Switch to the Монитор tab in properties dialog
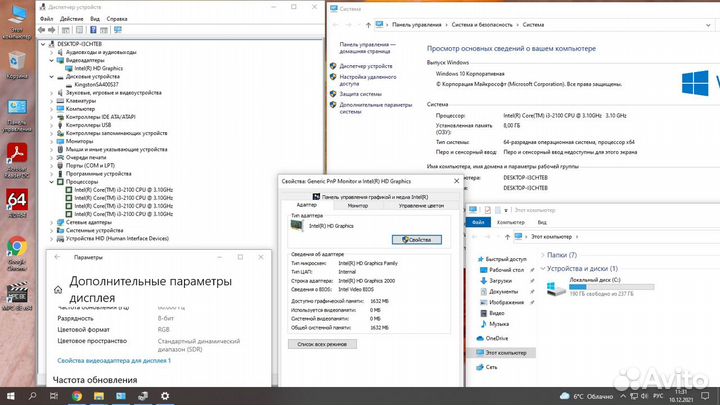This screenshot has width=720, height=405. (x=357, y=206)
